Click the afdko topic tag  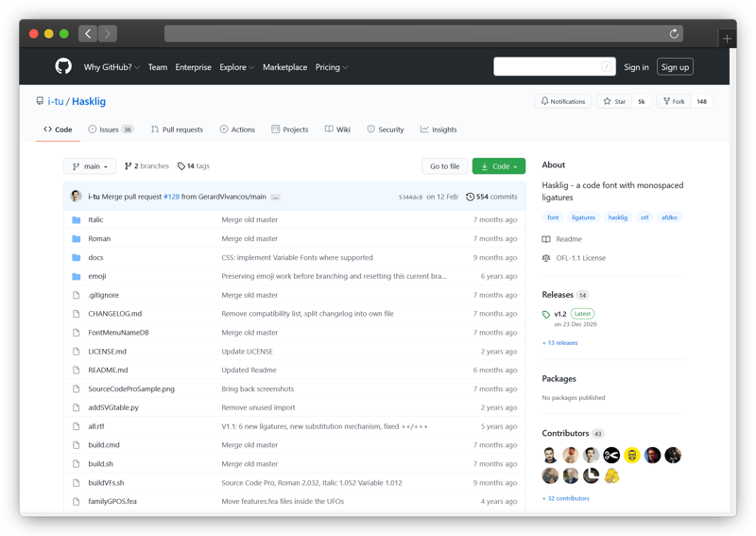point(669,217)
